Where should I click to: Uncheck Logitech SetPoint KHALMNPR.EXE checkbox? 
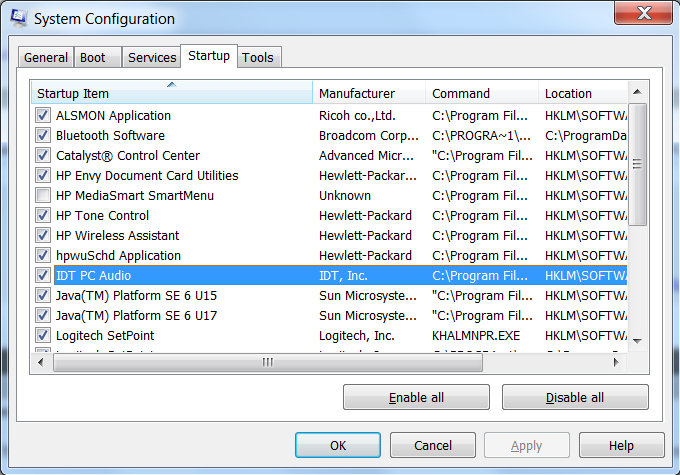(43, 335)
